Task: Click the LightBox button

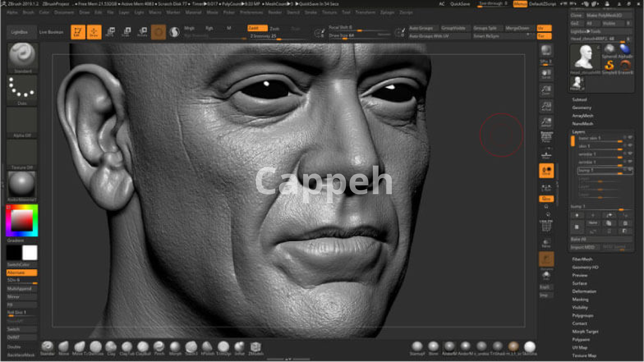Action: (x=19, y=32)
